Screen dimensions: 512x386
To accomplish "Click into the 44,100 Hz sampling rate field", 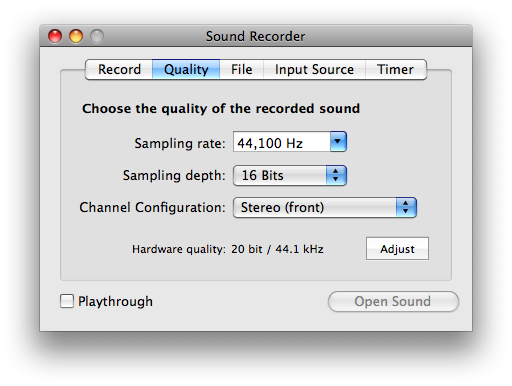I will coord(282,142).
